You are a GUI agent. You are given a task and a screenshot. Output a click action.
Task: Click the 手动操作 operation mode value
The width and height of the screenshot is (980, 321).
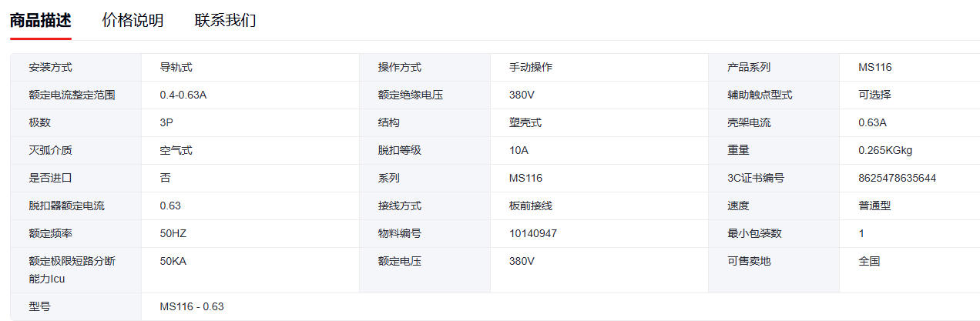click(531, 68)
